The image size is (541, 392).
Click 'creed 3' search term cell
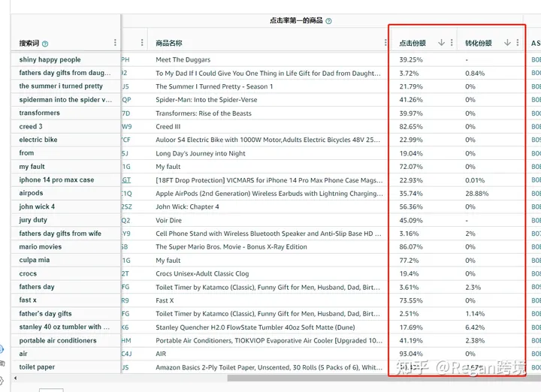(31, 126)
